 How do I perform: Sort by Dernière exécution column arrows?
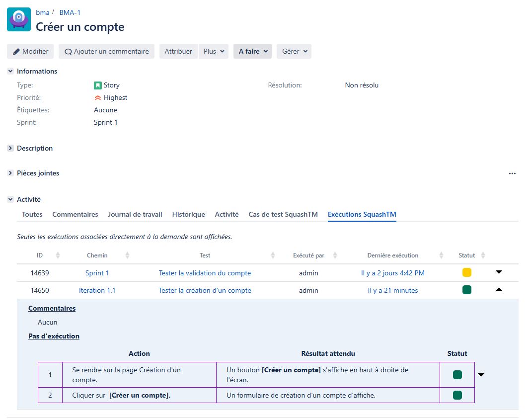441,255
